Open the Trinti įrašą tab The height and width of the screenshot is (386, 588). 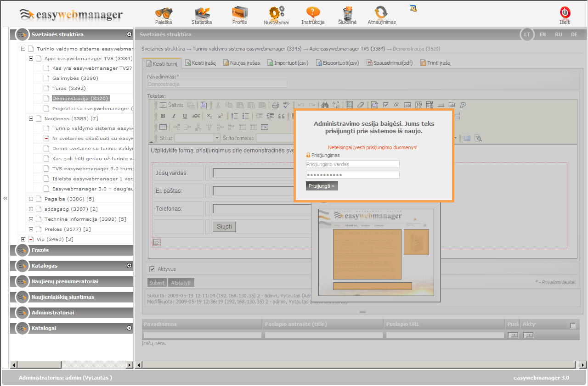[435, 63]
